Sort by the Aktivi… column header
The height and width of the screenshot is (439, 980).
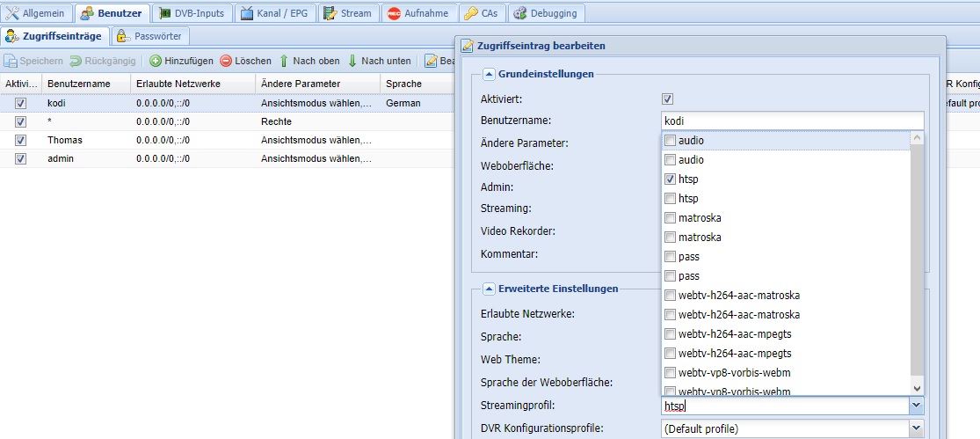(x=20, y=84)
